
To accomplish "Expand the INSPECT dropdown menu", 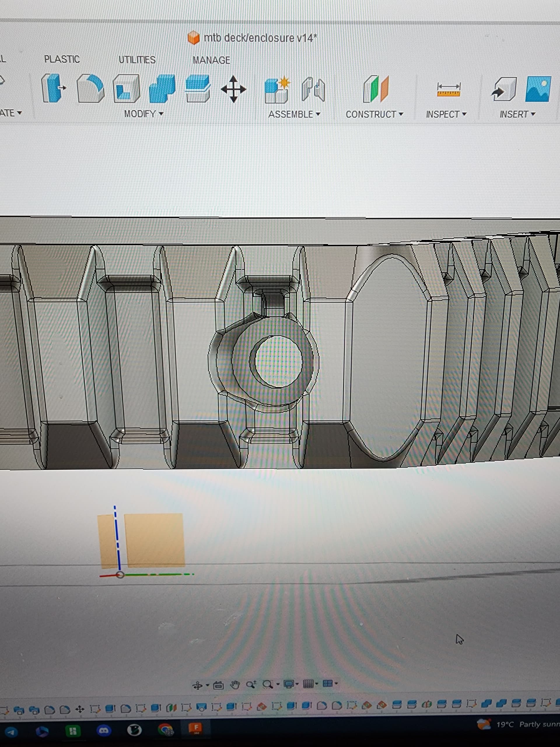I will (446, 114).
